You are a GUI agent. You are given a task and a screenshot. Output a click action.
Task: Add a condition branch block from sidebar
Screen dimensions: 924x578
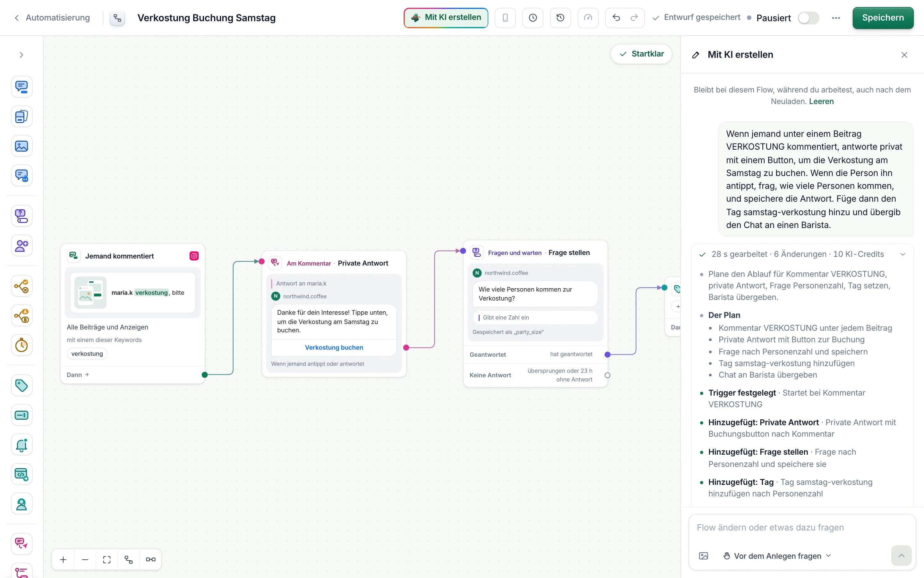pos(21,286)
